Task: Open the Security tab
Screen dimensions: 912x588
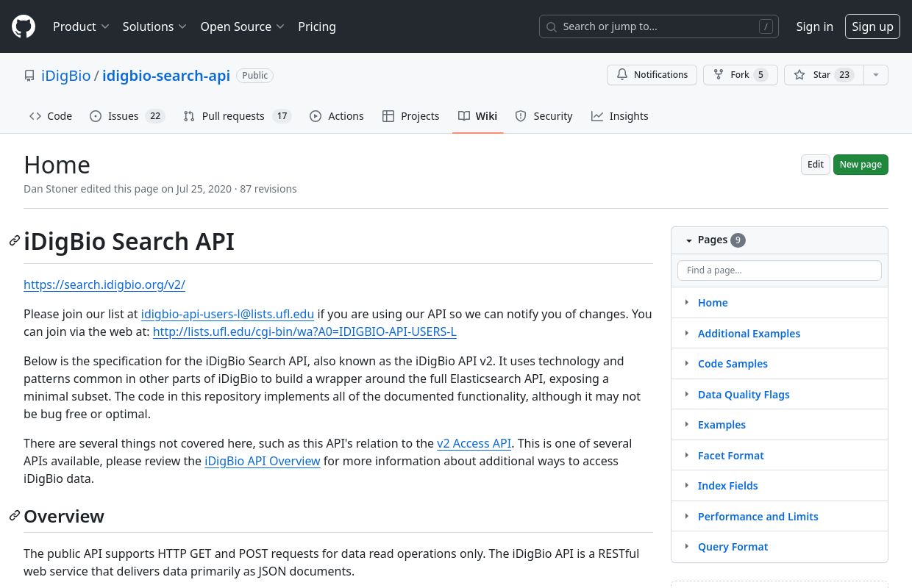Action: pos(544,116)
